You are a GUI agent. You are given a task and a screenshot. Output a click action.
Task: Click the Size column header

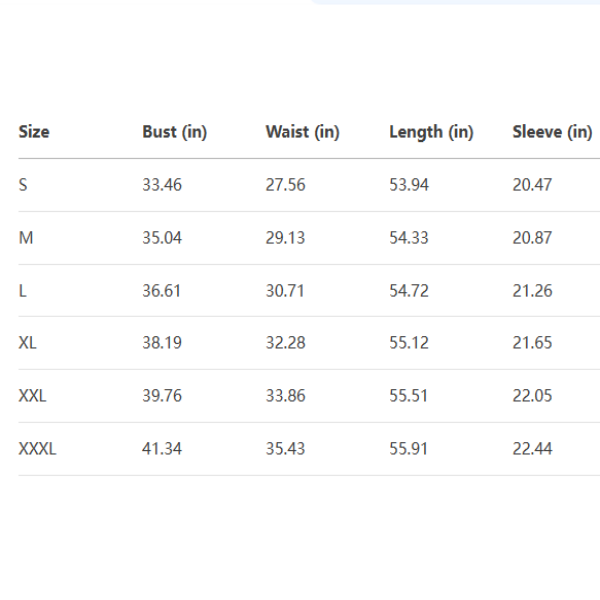pyautogui.click(x=34, y=132)
